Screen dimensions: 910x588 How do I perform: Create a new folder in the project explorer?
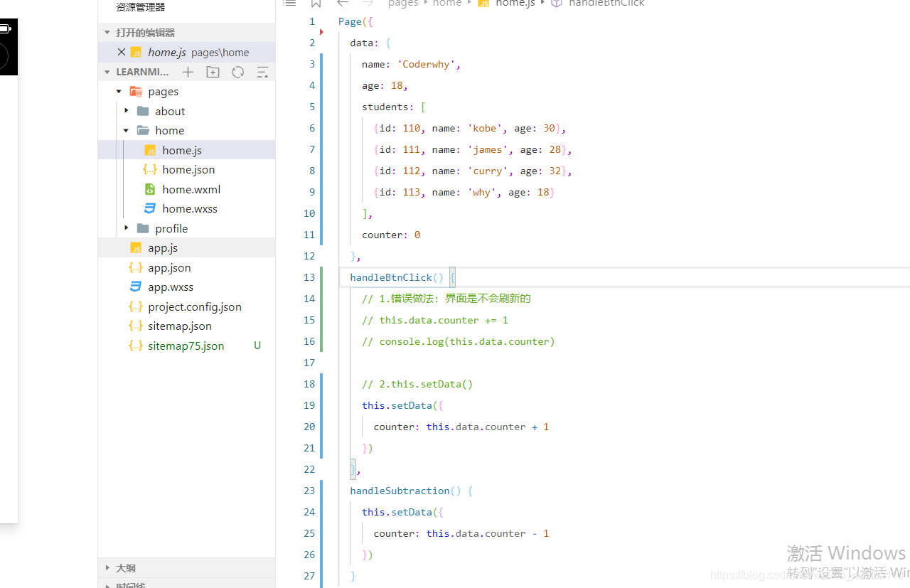pos(213,72)
